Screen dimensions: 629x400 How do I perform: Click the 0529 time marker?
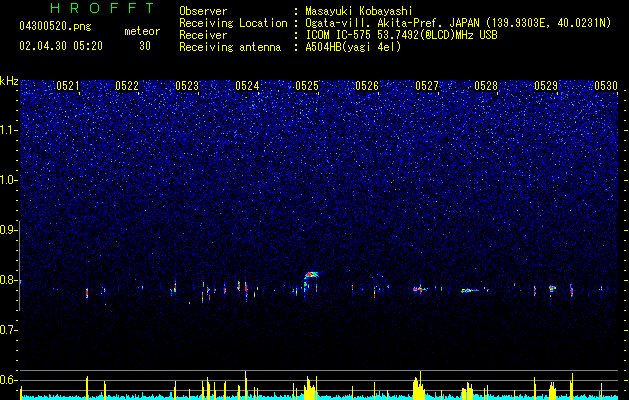pyautogui.click(x=546, y=86)
